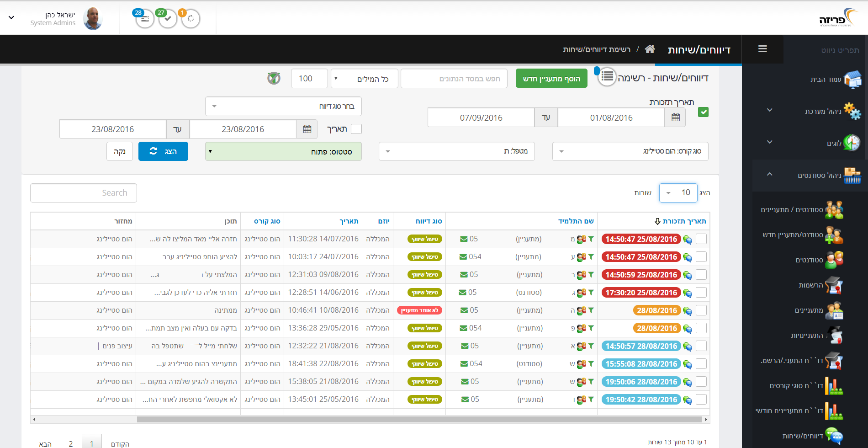Click chat icon in row 14:50:57 28/08/2016

pyautogui.click(x=688, y=346)
